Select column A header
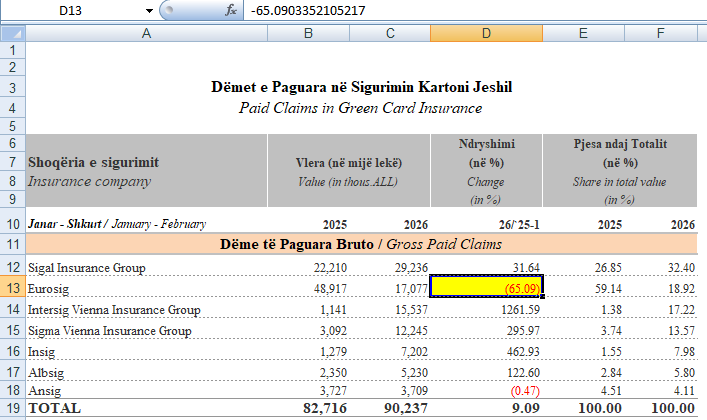This screenshot has width=707, height=420. [x=146, y=33]
